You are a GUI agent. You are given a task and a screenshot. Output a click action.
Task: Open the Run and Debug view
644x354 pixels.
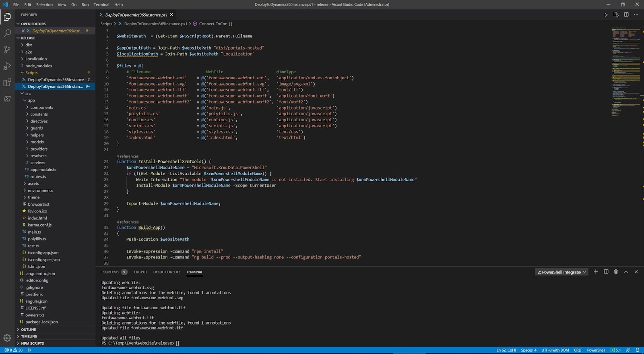(7, 66)
